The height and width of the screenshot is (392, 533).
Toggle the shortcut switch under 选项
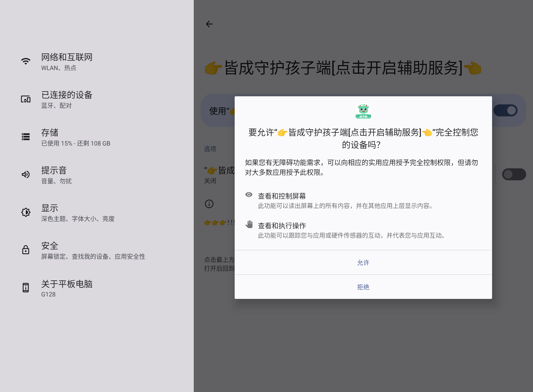point(514,174)
